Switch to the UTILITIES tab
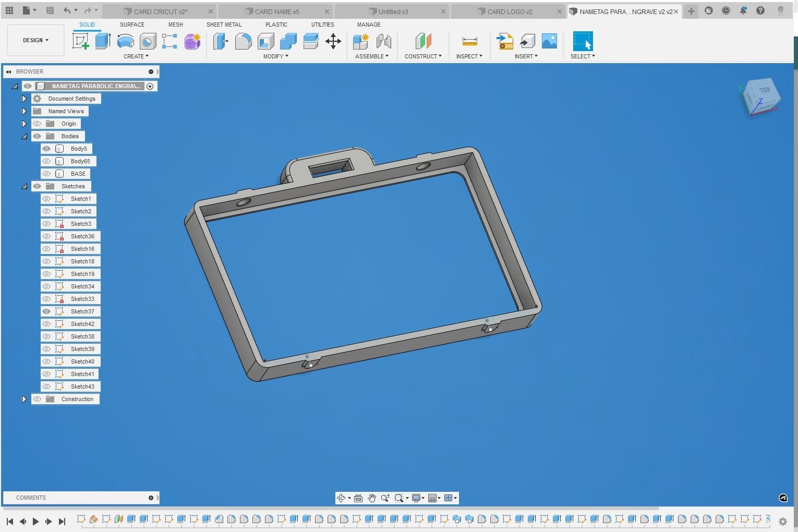The width and height of the screenshot is (798, 532). (x=323, y=25)
